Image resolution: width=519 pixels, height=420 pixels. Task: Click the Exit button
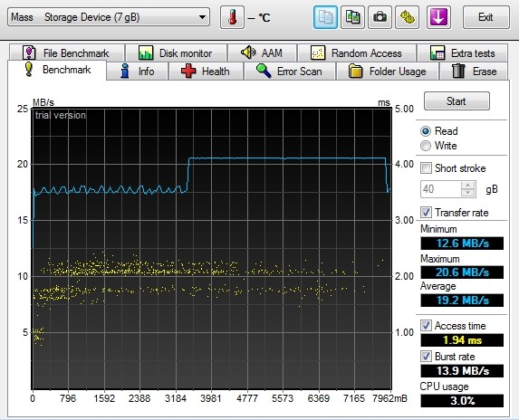coord(485,17)
